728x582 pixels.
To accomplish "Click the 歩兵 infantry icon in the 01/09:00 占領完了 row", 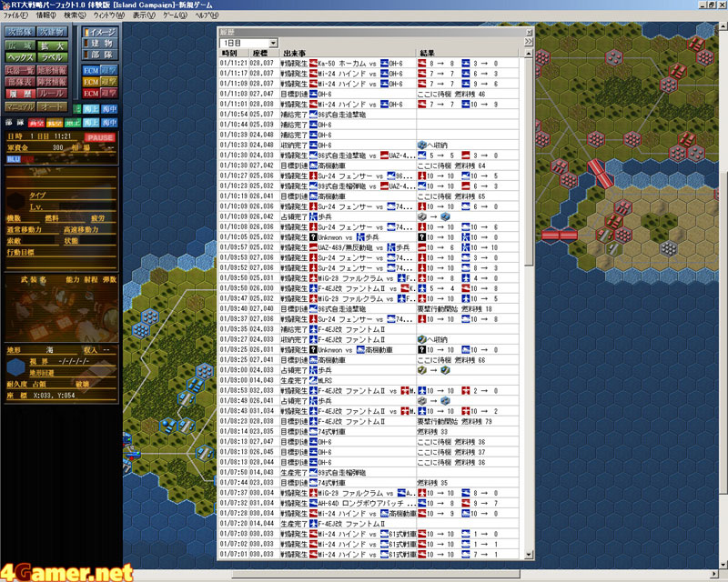I will pyautogui.click(x=313, y=370).
